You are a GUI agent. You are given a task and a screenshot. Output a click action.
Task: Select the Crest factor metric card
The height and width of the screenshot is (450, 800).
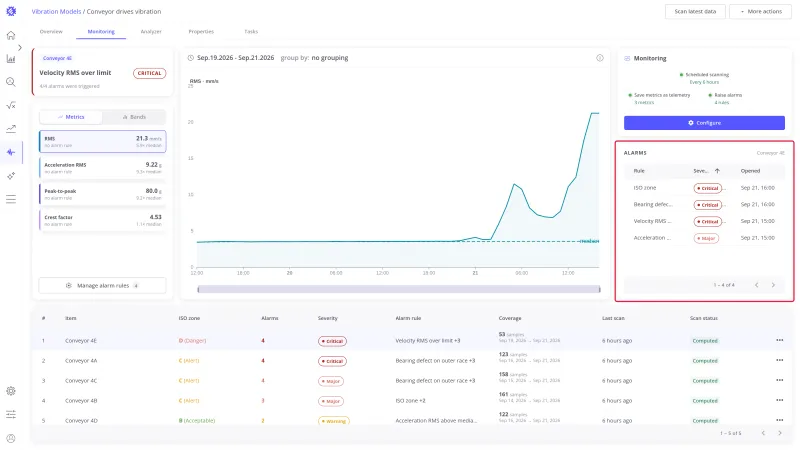pos(103,220)
